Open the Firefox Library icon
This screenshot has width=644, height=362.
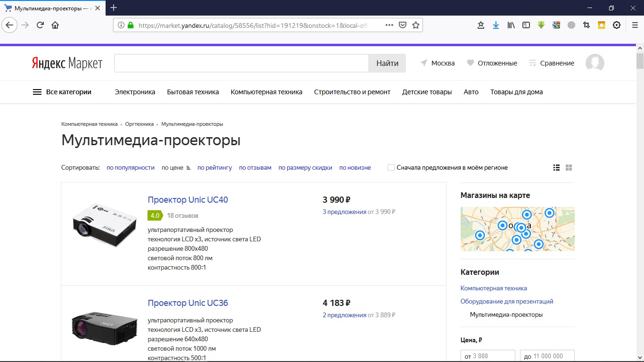click(x=511, y=25)
